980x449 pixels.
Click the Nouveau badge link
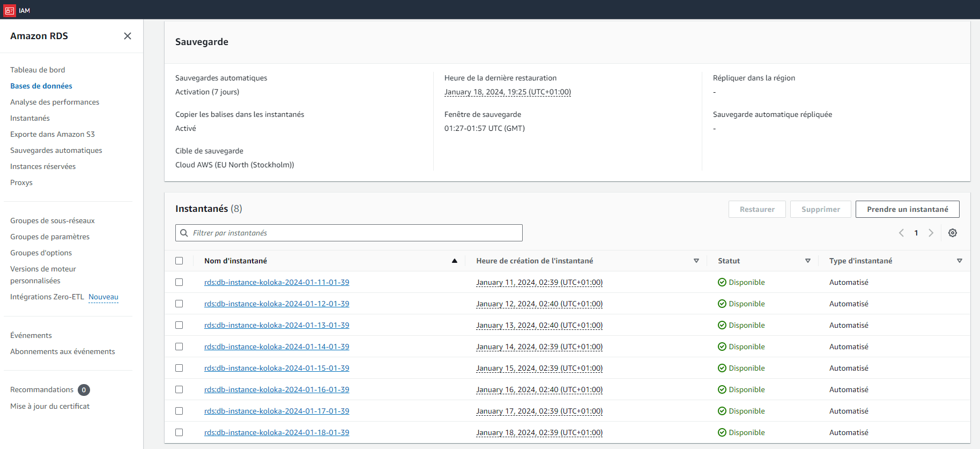[103, 297]
